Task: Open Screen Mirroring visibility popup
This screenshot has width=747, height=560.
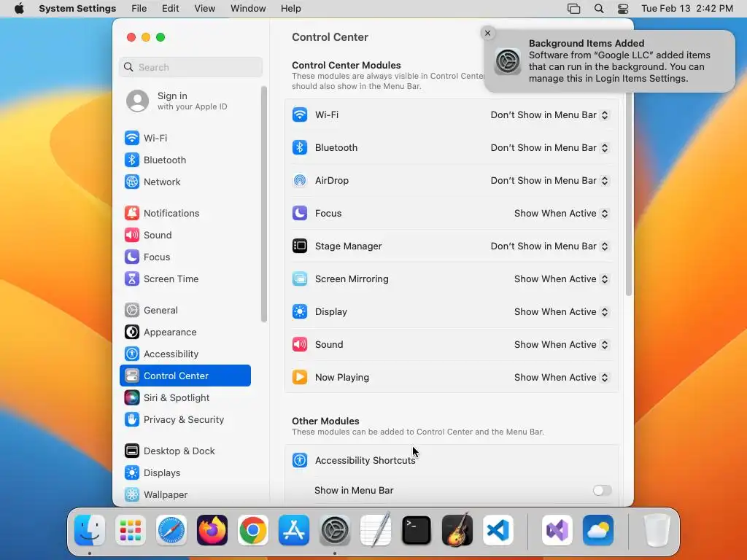Action: point(561,279)
